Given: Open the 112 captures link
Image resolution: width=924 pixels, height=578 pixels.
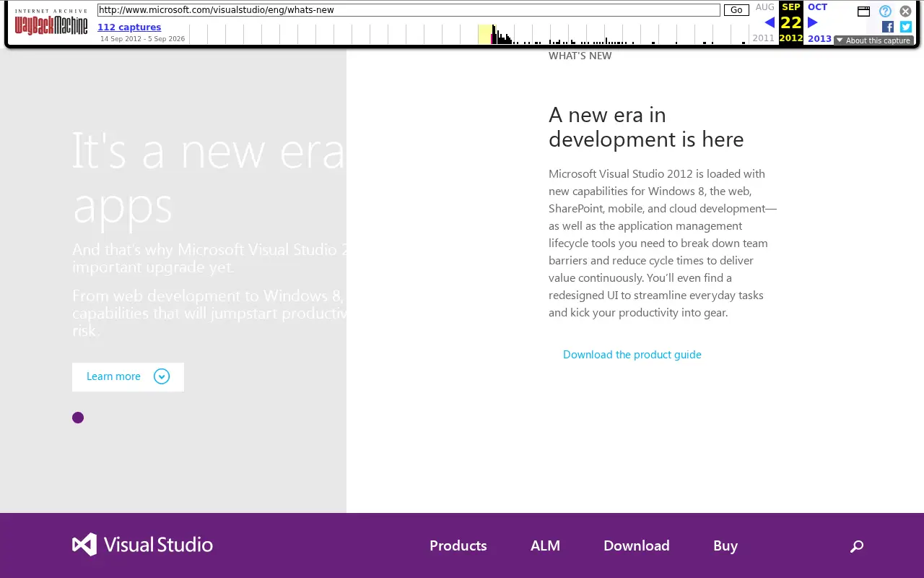Looking at the screenshot, I should (x=129, y=27).
